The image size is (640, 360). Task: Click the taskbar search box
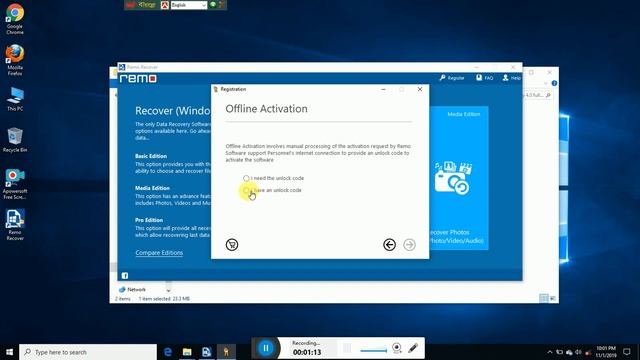(x=88, y=352)
